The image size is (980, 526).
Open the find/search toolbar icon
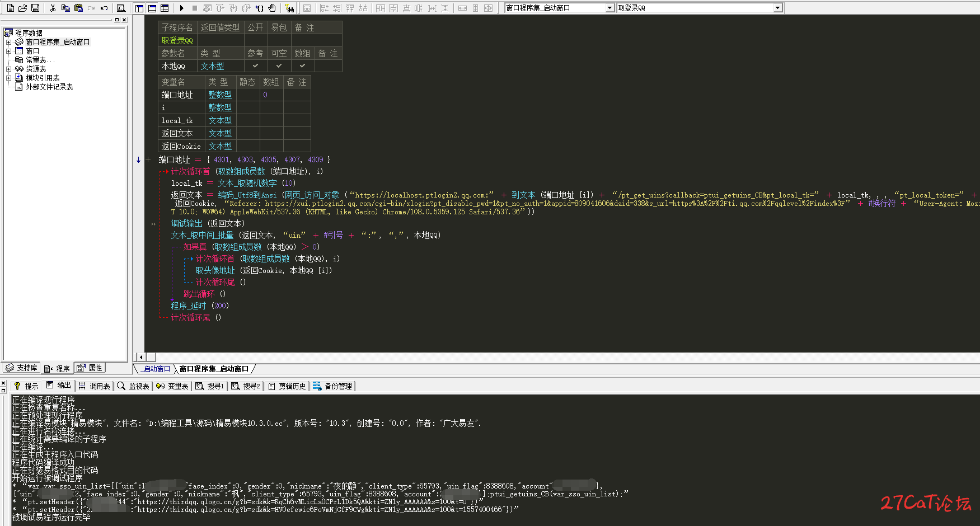coord(121,8)
